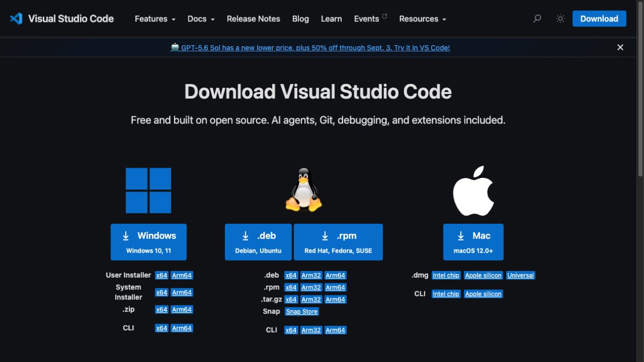Select Universal for Mac .dmg
Viewport: 644px width, 362px height.
coord(520,276)
